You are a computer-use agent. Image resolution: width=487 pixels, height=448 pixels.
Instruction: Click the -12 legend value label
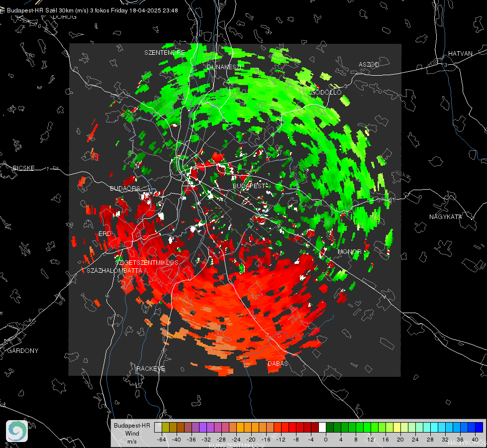281,440
